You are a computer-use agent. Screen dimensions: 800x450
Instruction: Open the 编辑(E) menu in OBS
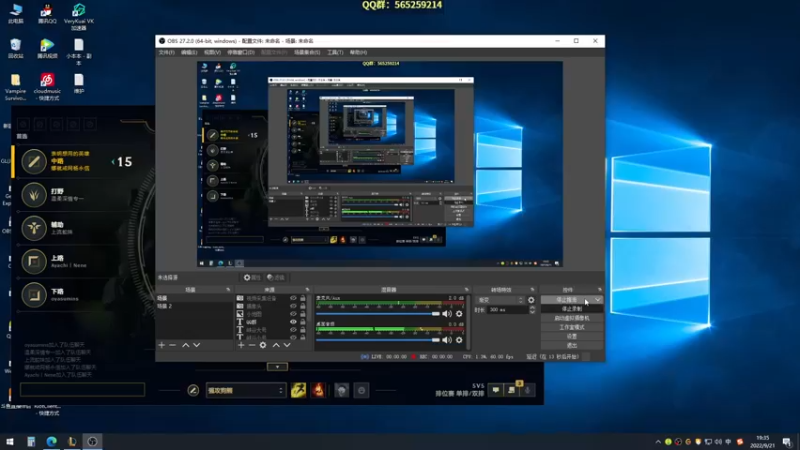pos(189,53)
